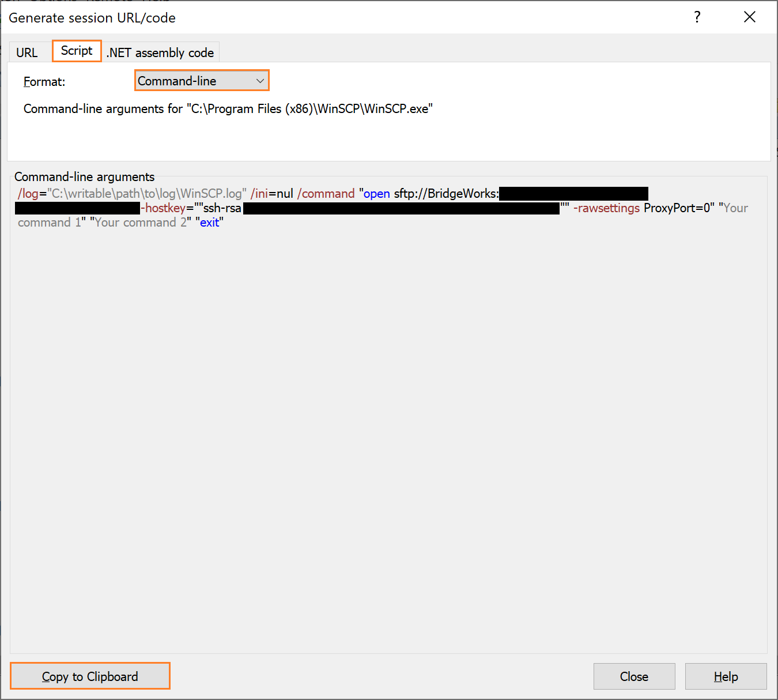This screenshot has height=700, width=778.
Task: Switch to the URL tab
Action: click(x=27, y=52)
